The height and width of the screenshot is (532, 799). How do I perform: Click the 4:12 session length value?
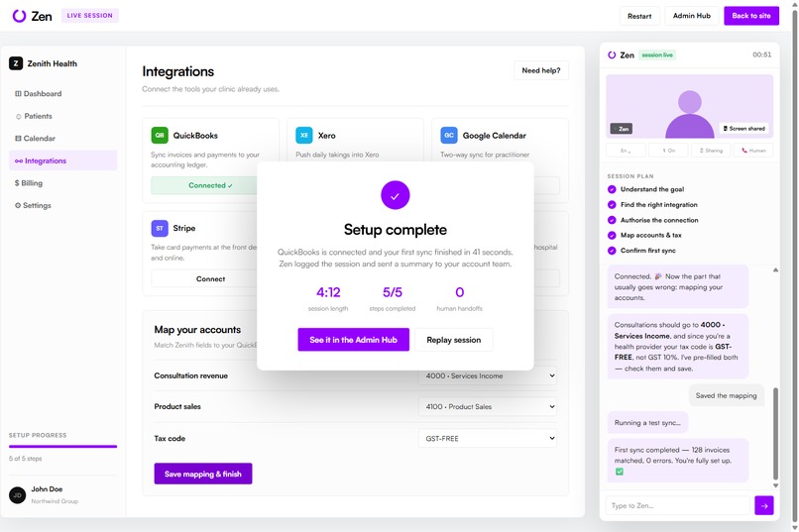click(328, 292)
